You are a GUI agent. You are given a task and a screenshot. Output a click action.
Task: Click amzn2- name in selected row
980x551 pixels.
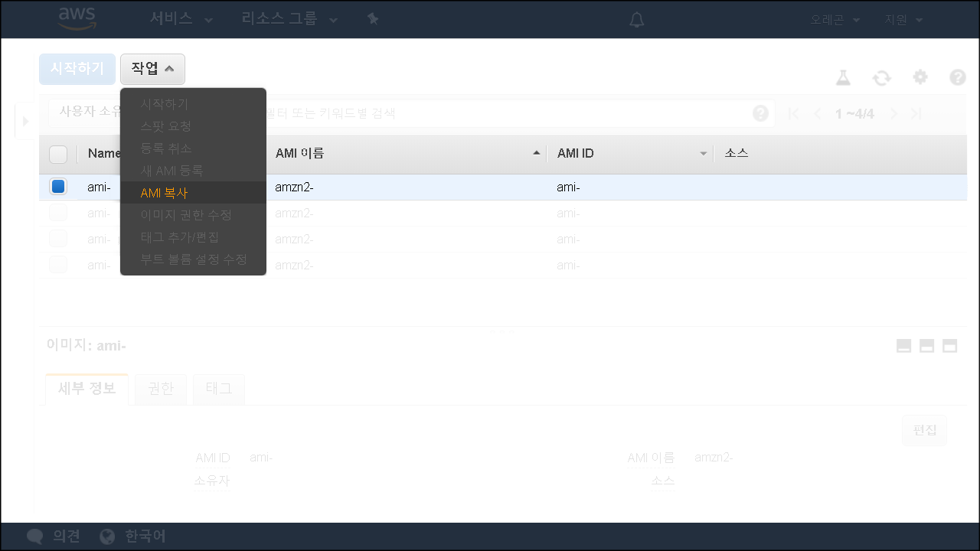tap(295, 187)
